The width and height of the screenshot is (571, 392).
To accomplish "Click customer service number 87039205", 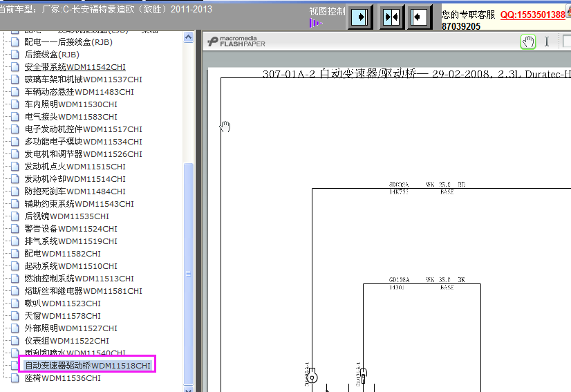I will [461, 26].
